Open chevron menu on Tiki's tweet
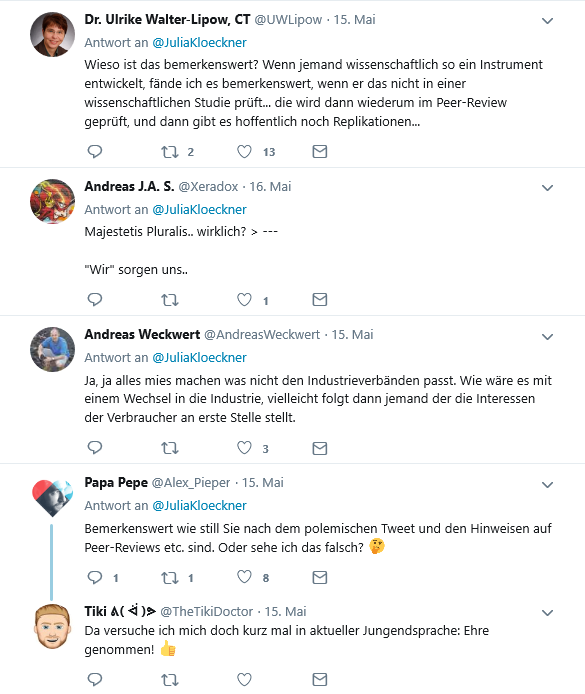Screen dimensions: 585x694 pyautogui.click(x=547, y=613)
